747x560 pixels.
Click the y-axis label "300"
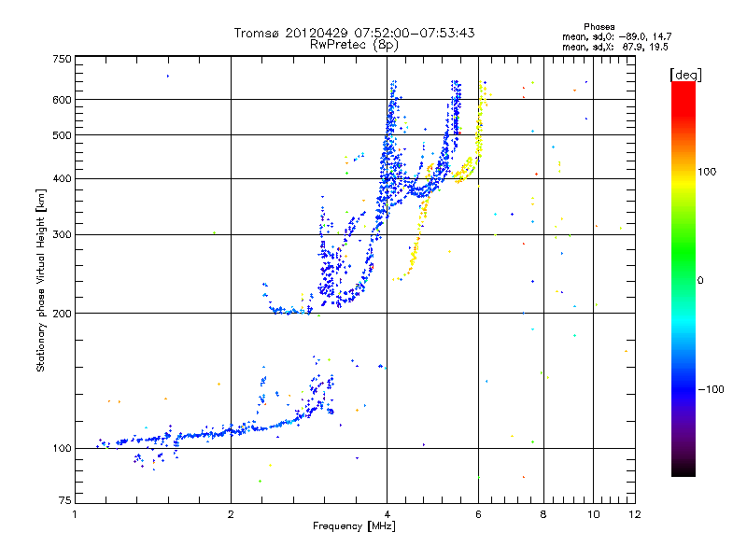(x=62, y=235)
